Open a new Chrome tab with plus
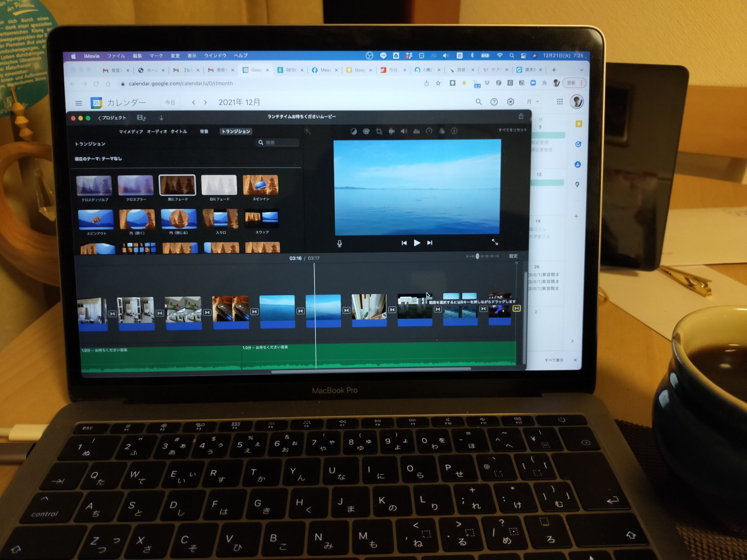This screenshot has height=560, width=747. [554, 70]
